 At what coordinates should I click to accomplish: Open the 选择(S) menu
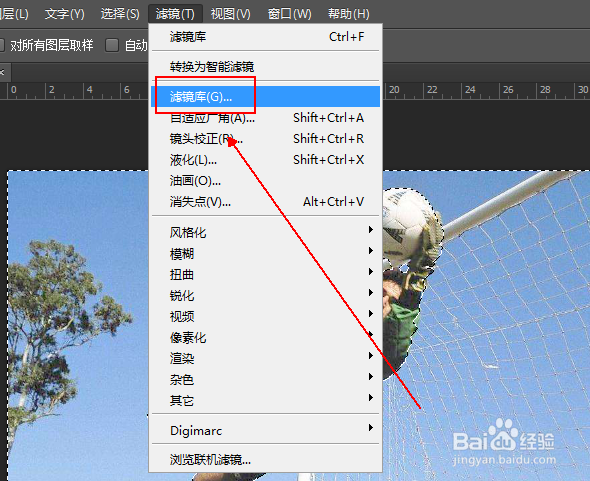(120, 14)
